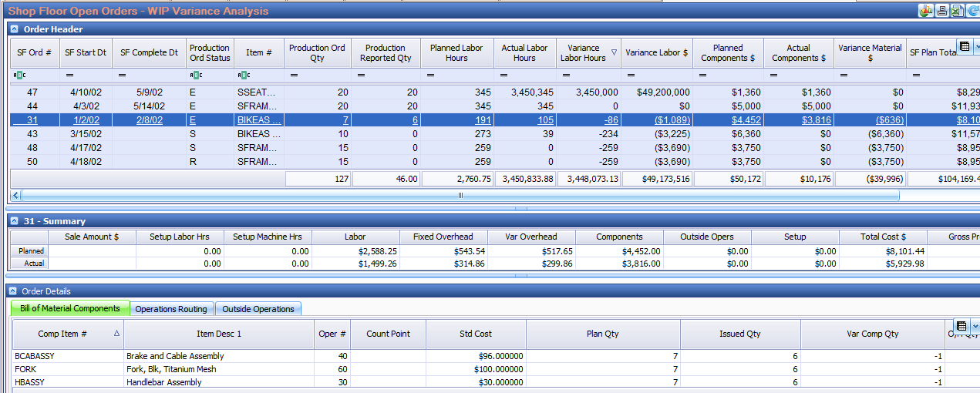Click the SF Complete Dt equals filter icon
This screenshot has width=980, height=393.
123,75
